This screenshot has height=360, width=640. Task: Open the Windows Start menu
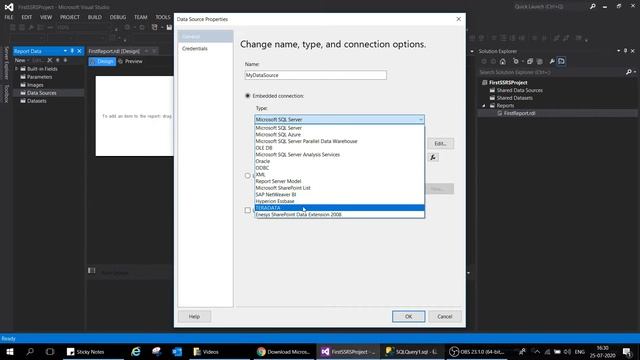coord(10,351)
